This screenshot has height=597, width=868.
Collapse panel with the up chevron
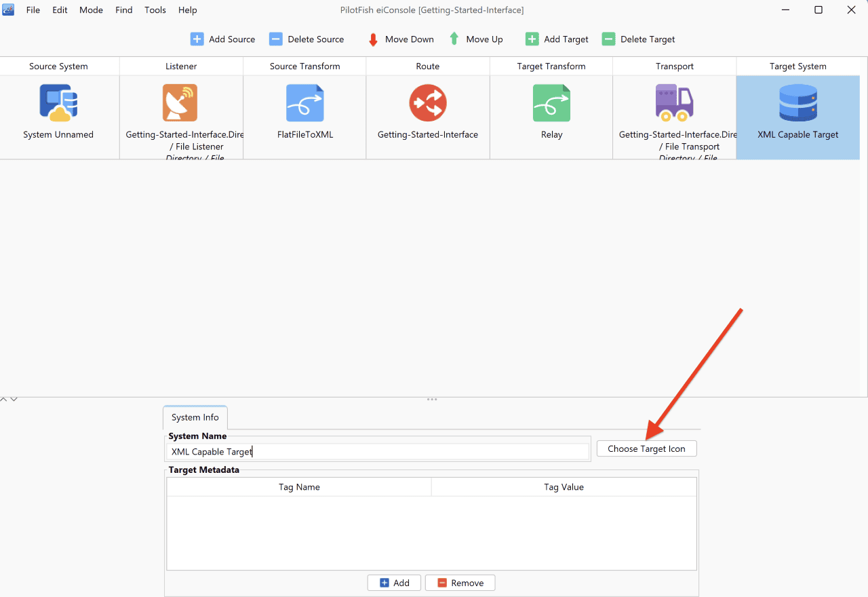click(4, 400)
